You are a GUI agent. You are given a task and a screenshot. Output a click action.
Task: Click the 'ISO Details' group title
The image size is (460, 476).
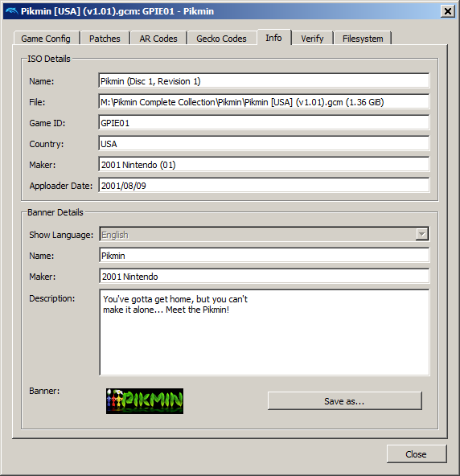49,59
